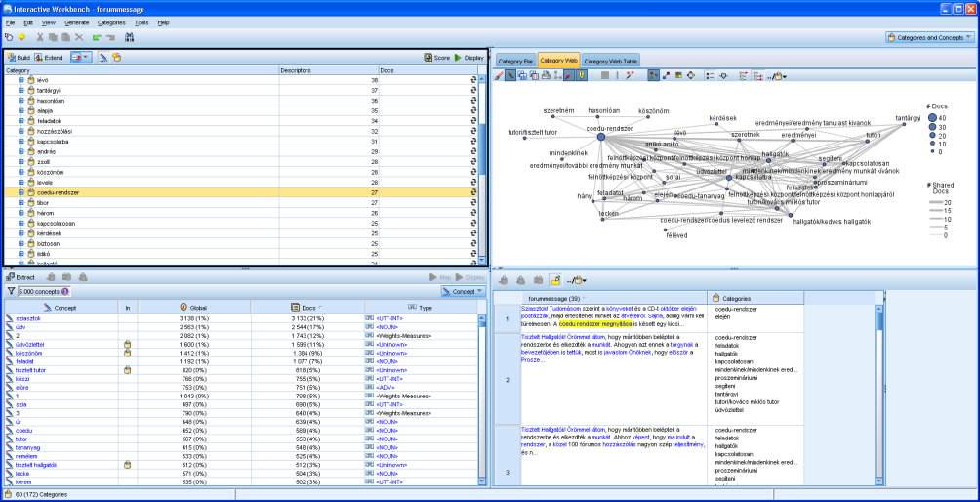This screenshot has height=502, width=980.
Task: Select the brush tool in the Category Web toolbar
Action: pos(499,75)
